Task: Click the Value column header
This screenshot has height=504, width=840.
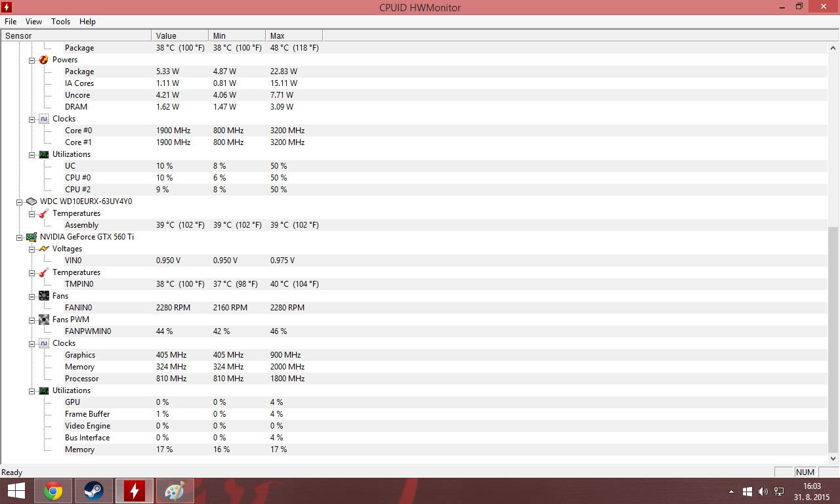Action: tap(180, 35)
